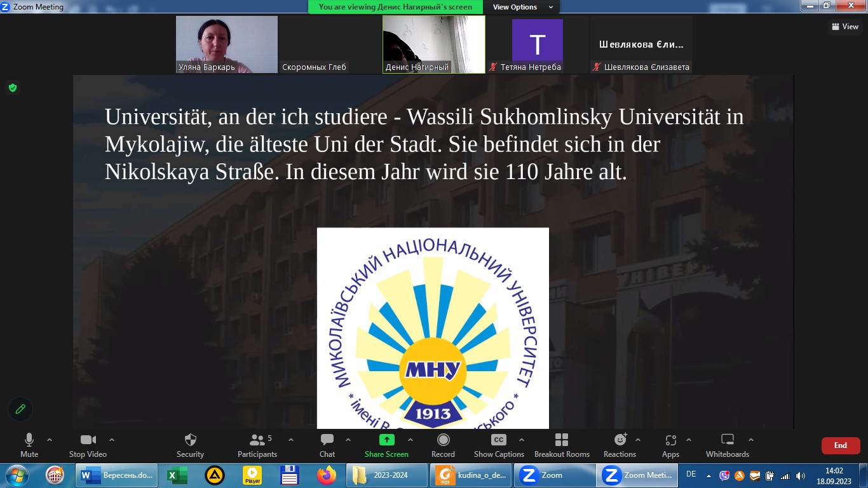Click the muted mic icon by Шевлякова Єлизавета
868x488 pixels.
[597, 67]
